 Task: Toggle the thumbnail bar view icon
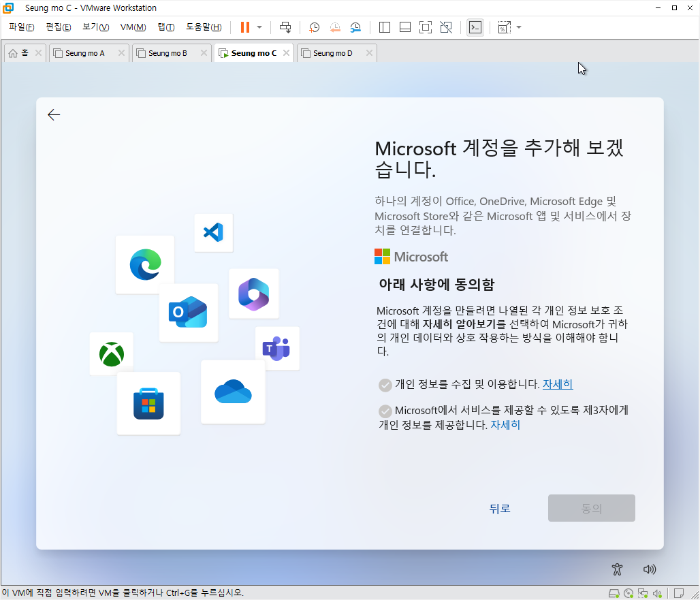[x=405, y=28]
